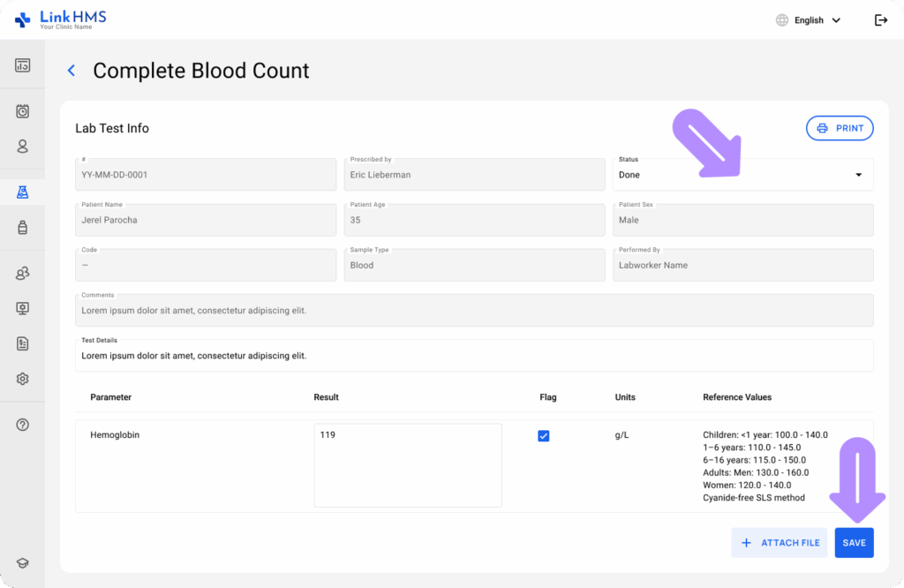Click the Code field

(205, 265)
